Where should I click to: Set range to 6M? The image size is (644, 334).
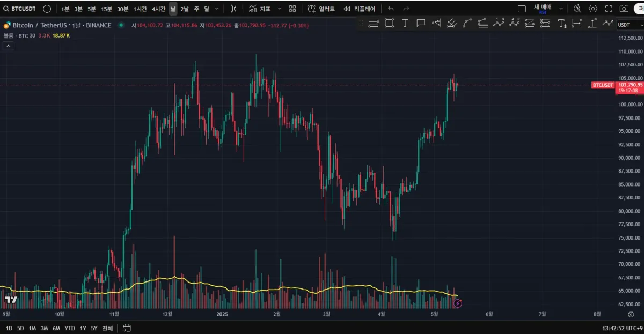point(56,328)
